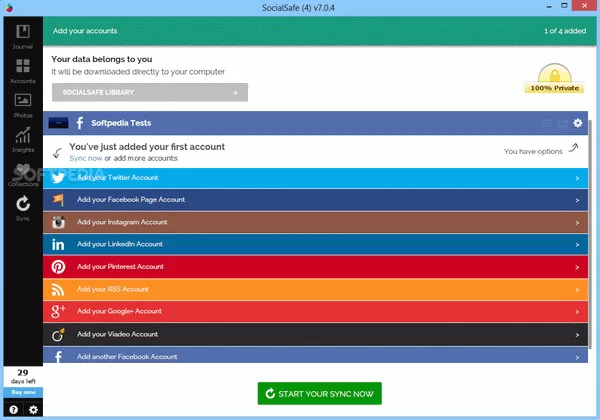The image size is (600, 420).
Task: Click the Facebook logo beside Softpedia Tests
Action: (80, 123)
